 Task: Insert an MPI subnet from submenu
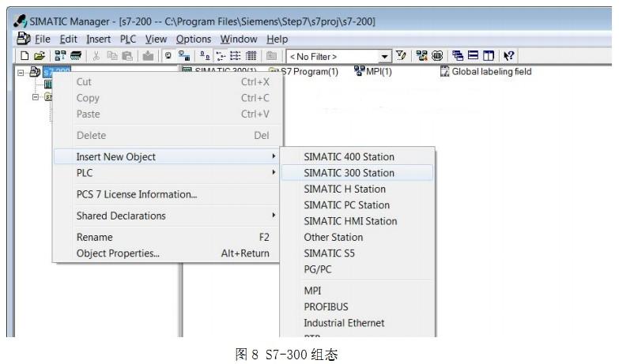[357, 291]
